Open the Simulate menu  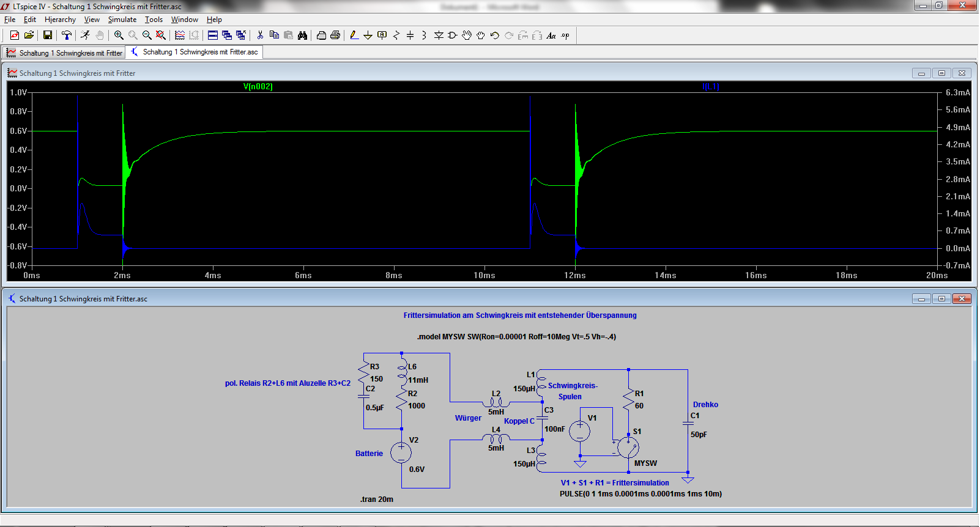122,20
